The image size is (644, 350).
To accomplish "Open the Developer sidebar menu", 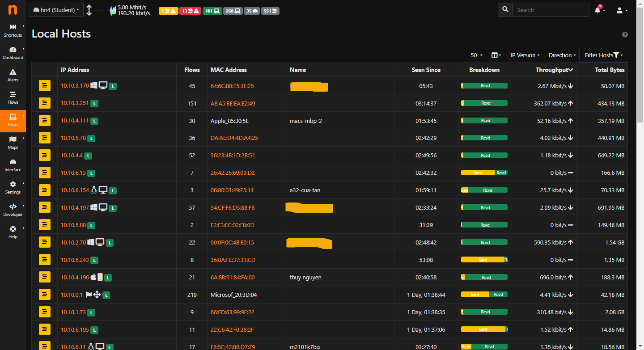I will coord(13,210).
